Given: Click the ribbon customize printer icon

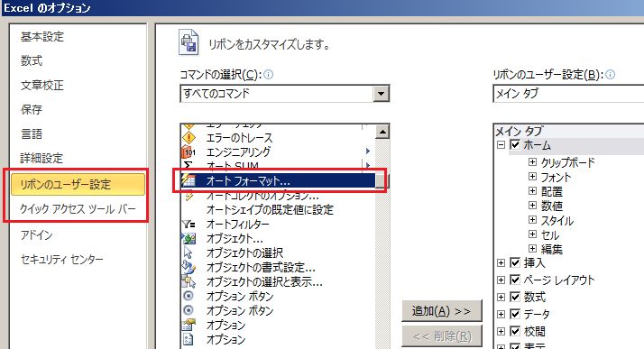Looking at the screenshot, I should (x=189, y=42).
